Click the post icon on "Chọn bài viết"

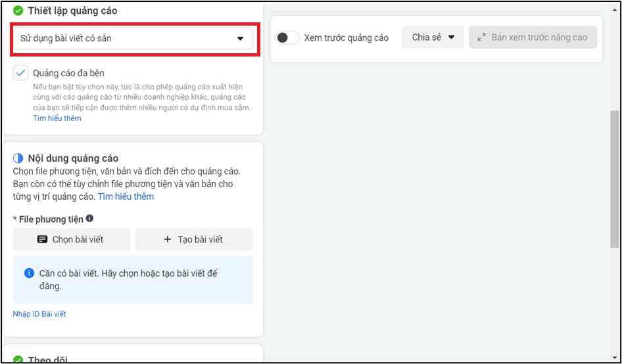[42, 239]
